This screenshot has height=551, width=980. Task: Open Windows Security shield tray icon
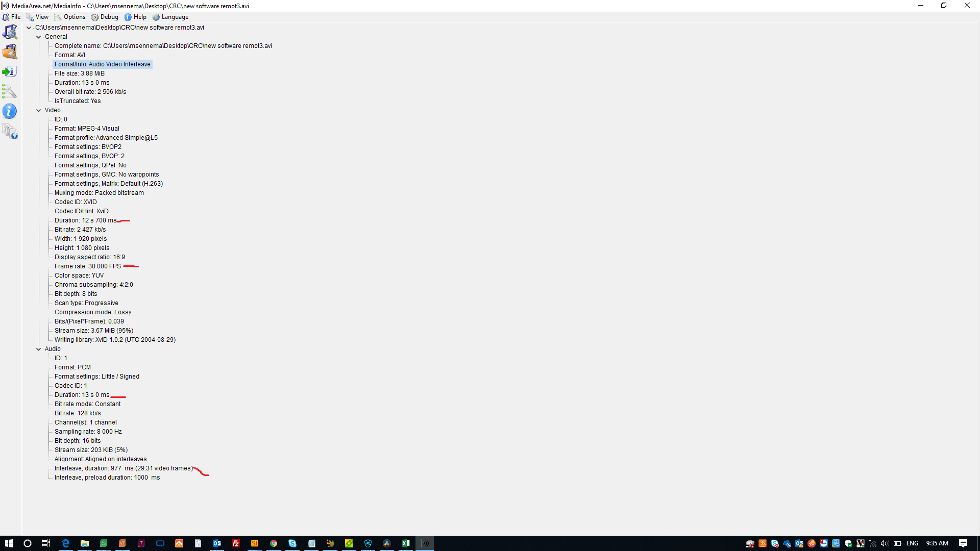pyautogui.click(x=848, y=543)
